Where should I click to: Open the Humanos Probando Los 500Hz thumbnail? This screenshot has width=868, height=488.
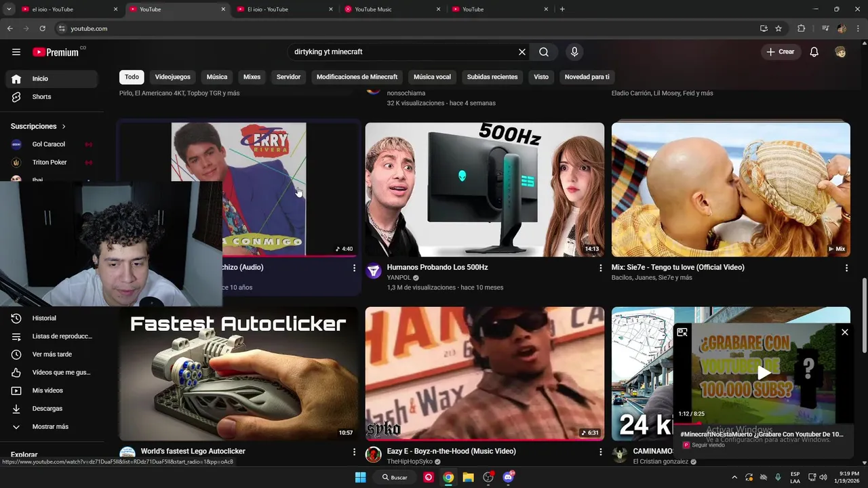pos(485,190)
